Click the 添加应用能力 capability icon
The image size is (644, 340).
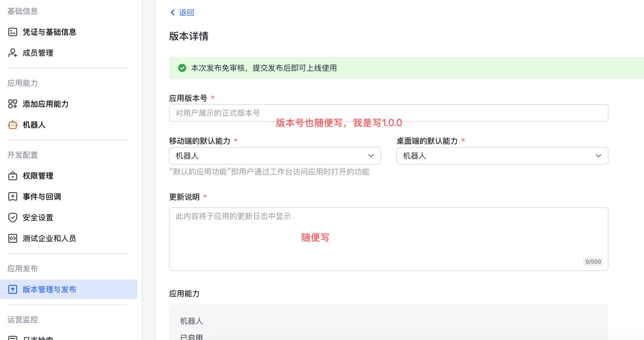[x=13, y=104]
